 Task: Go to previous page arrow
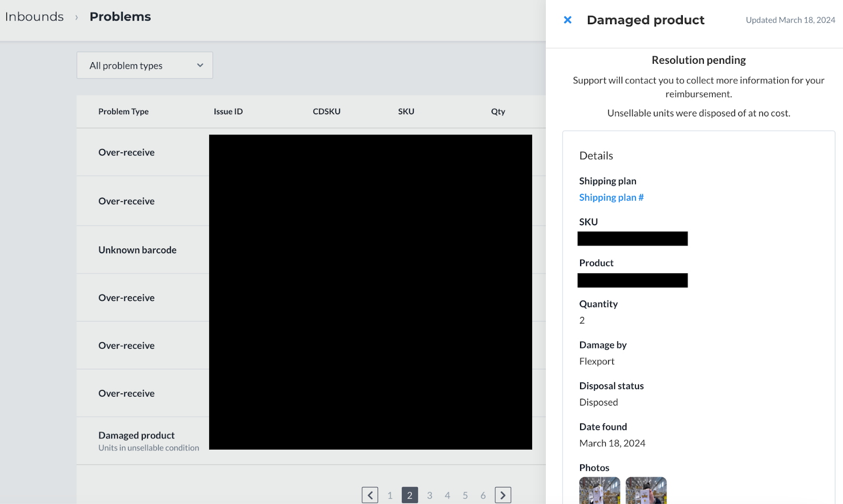coord(370,495)
